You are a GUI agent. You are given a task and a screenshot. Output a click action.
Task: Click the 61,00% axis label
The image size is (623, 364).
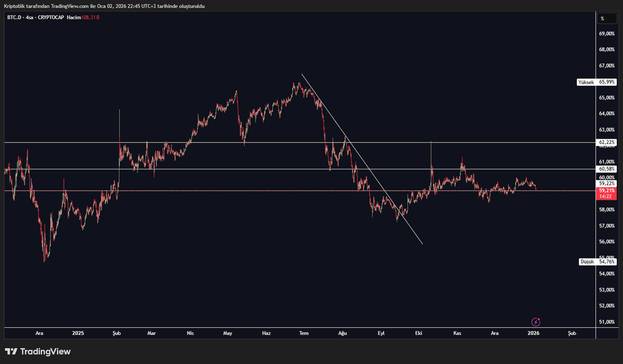607,161
